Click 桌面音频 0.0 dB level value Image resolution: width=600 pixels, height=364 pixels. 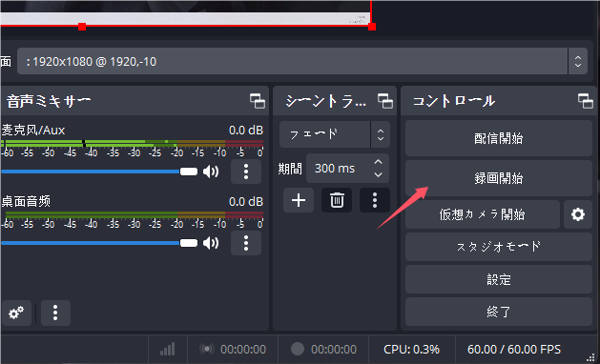coord(246,201)
